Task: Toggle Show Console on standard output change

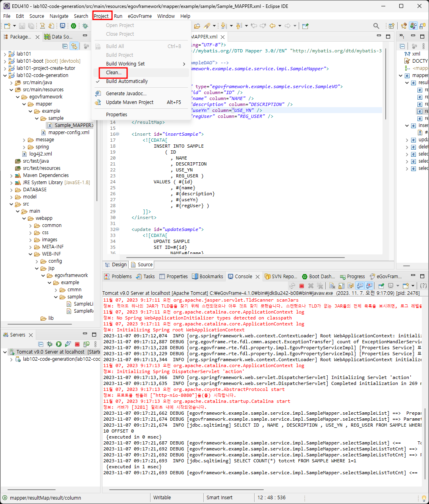Action: 360,286
